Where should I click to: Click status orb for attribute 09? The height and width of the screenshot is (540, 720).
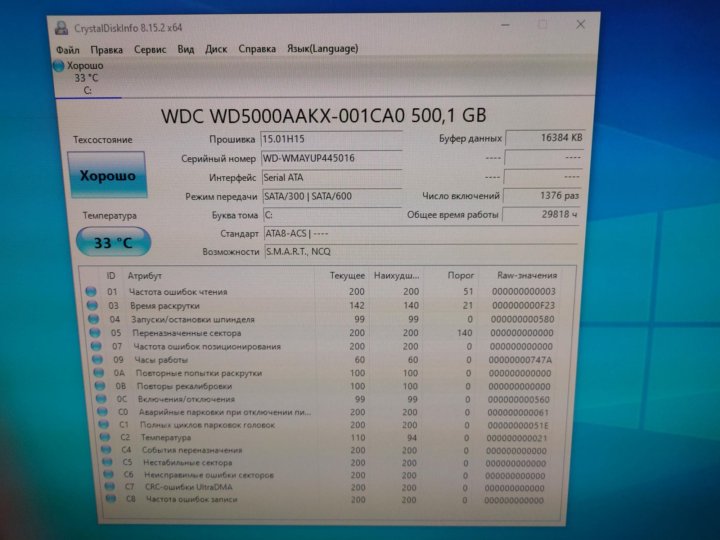pyautogui.click(x=97, y=360)
